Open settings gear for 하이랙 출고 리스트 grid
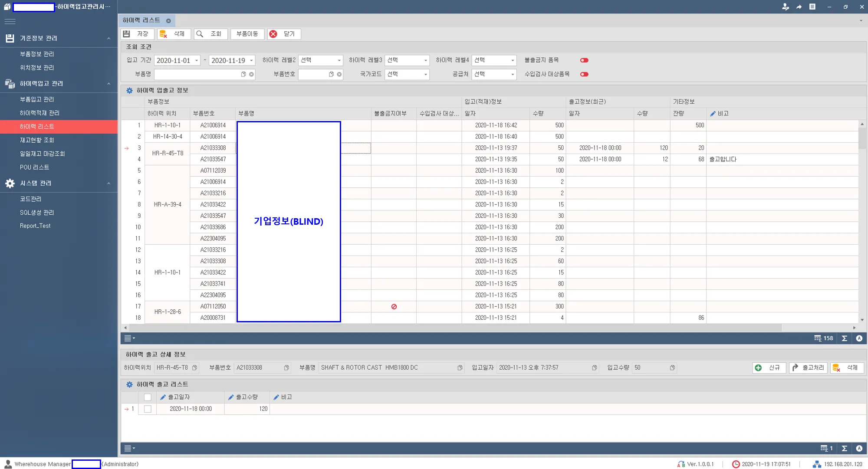868x469 pixels. click(129, 384)
